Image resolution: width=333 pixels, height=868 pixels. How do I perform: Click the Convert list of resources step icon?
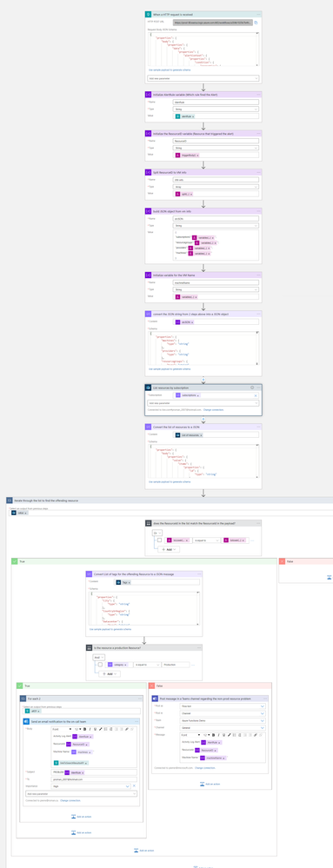(148, 427)
